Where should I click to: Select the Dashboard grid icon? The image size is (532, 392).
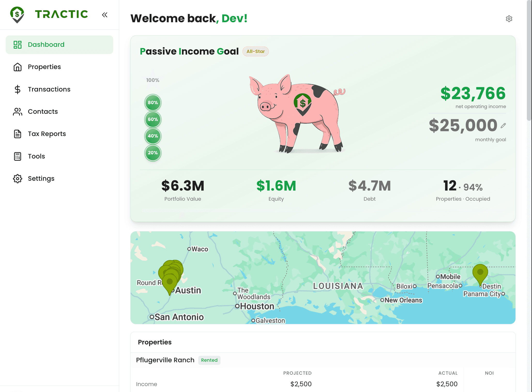pyautogui.click(x=17, y=44)
